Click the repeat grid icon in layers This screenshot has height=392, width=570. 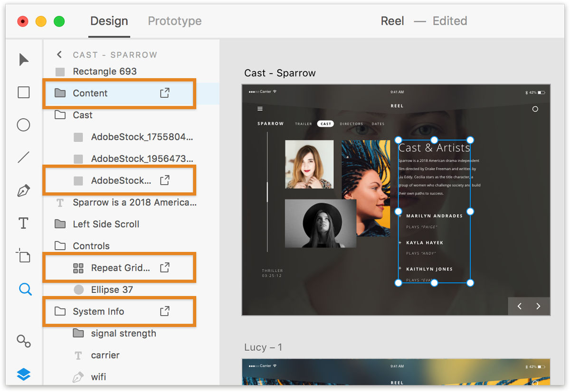pos(78,268)
